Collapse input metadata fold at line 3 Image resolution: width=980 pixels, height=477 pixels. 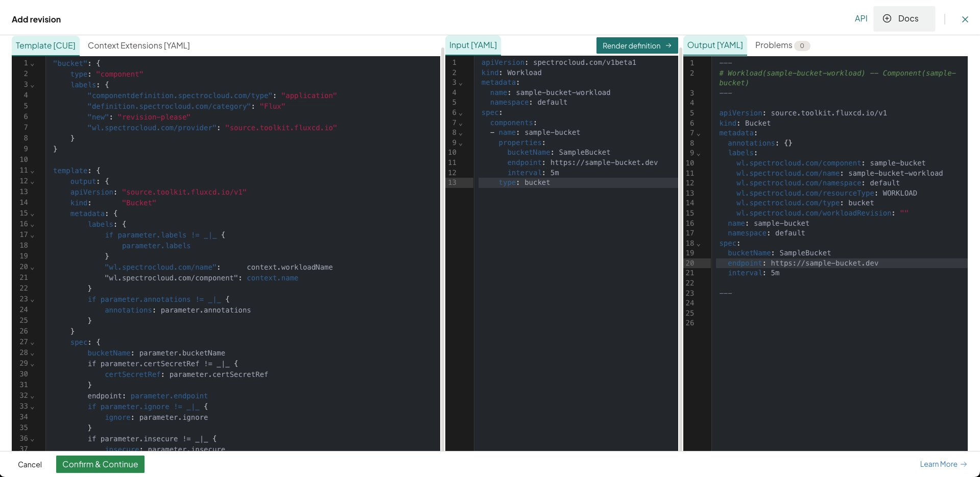point(461,83)
